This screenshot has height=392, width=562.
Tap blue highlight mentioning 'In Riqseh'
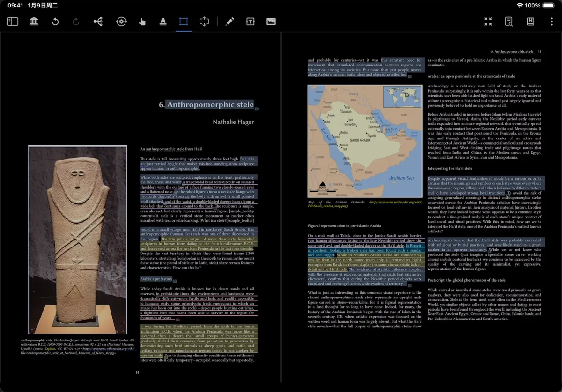[365, 250]
